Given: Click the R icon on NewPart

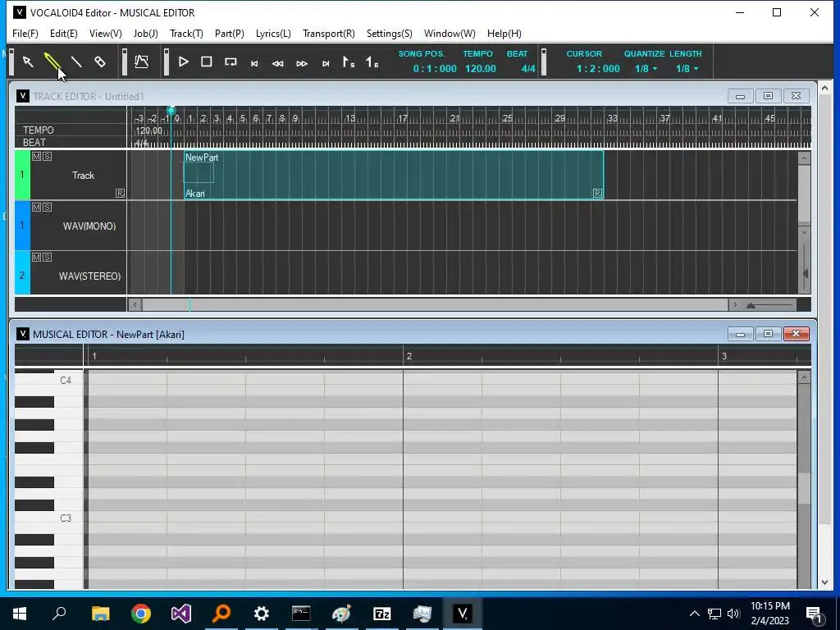Looking at the screenshot, I should click(x=598, y=194).
